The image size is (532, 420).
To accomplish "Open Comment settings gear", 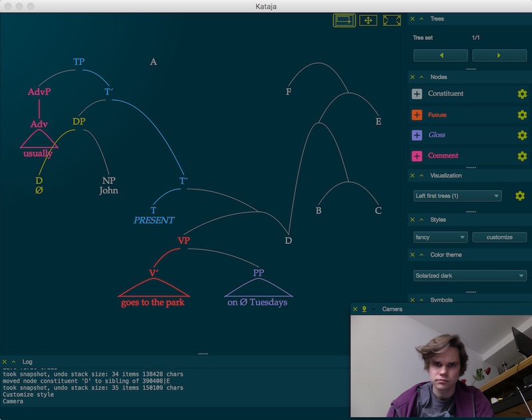I will tap(522, 156).
